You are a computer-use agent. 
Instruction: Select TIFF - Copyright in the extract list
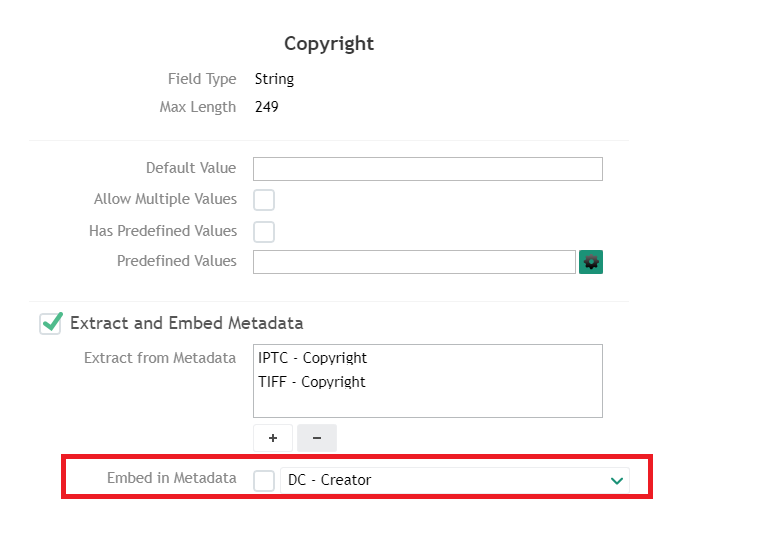click(312, 382)
